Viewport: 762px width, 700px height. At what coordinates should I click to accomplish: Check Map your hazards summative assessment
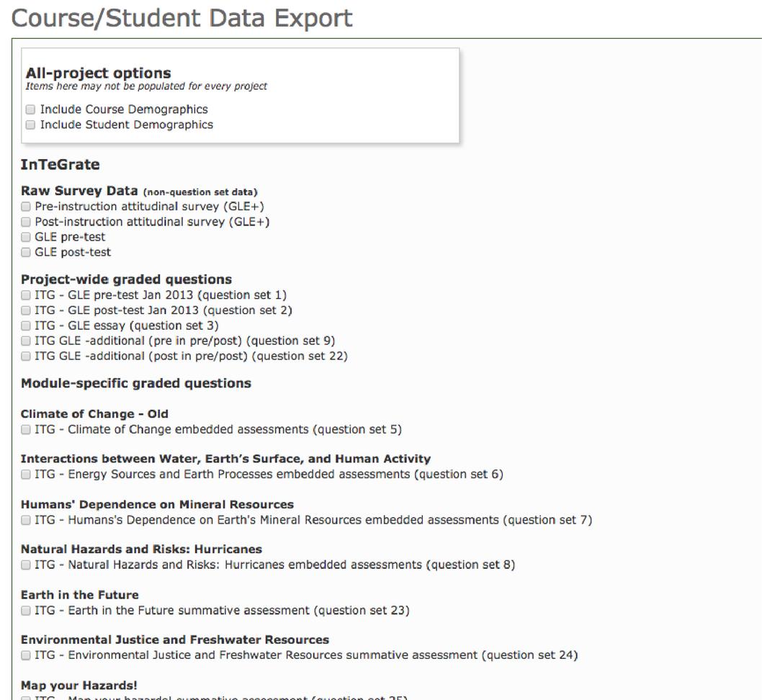point(24,697)
